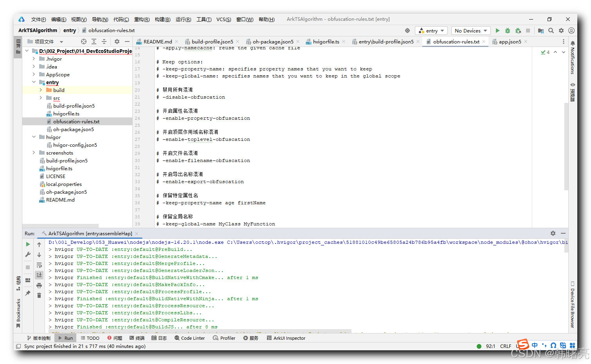Viewport: 591px width, 364px height.
Task: Open Profiler tool window
Action: coord(224,338)
